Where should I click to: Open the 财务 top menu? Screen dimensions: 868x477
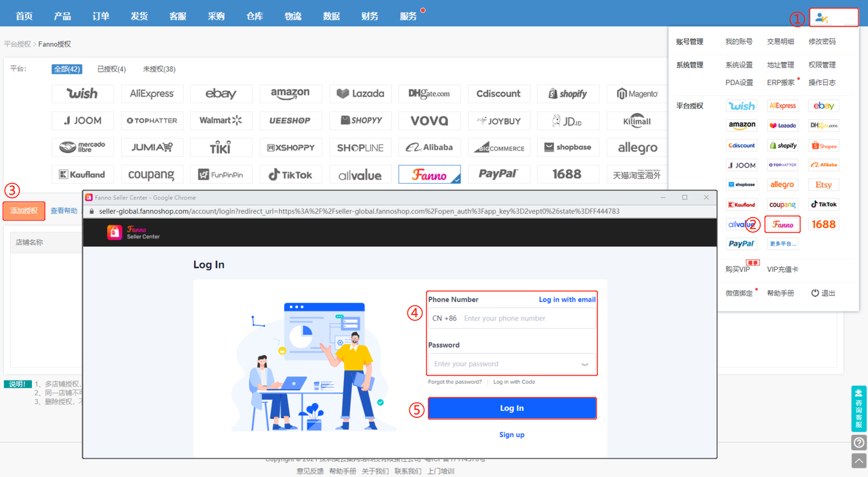click(x=370, y=16)
